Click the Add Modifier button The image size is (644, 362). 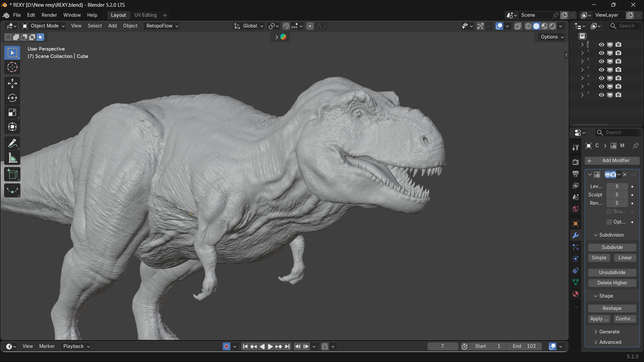612,161
